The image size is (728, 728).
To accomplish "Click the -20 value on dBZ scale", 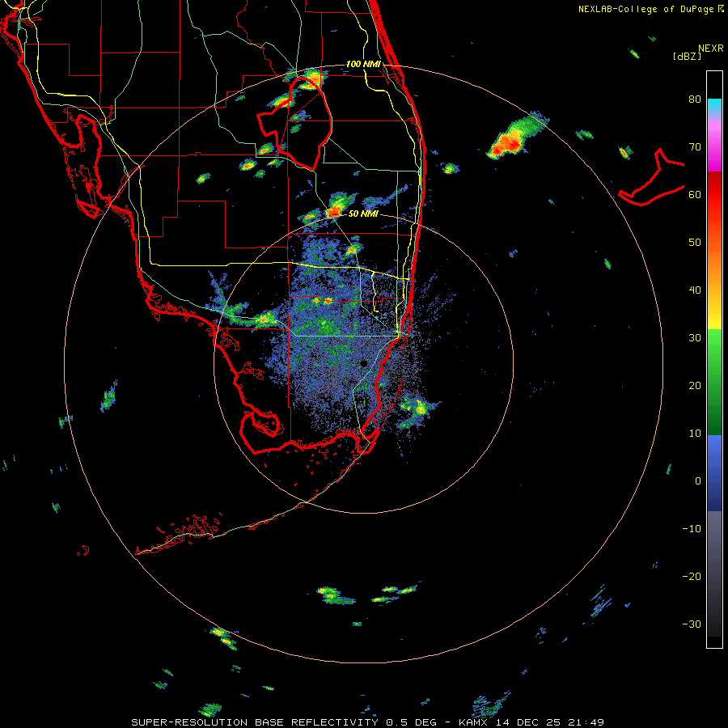I will (692, 576).
